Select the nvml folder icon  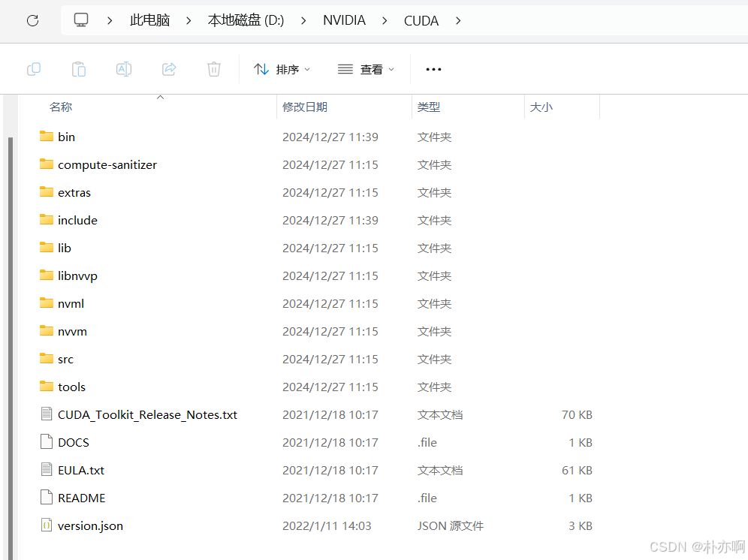(47, 303)
